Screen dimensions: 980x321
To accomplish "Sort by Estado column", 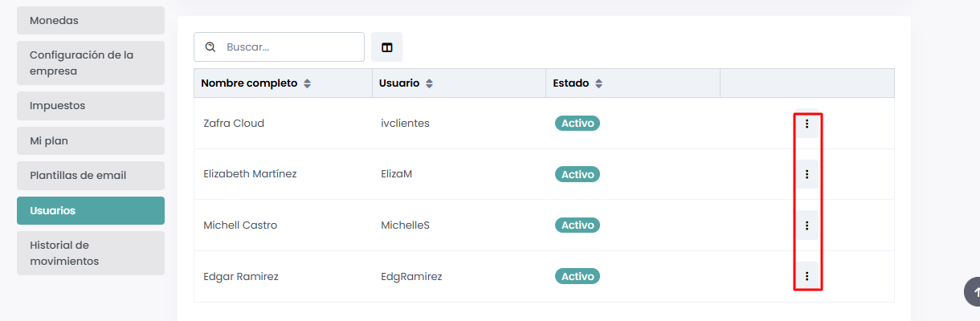I will pos(598,83).
